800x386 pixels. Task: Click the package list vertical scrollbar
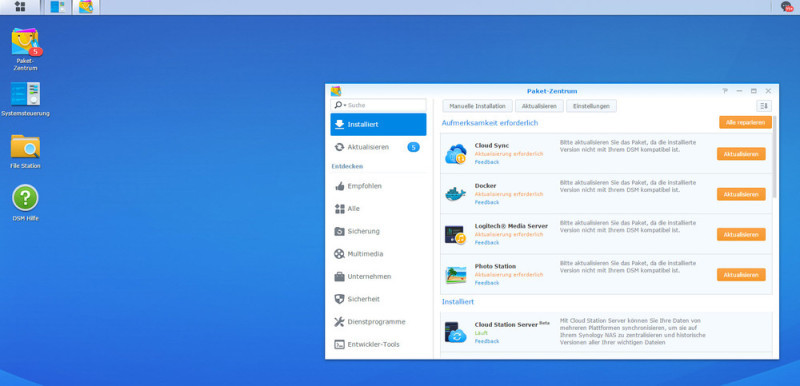(x=774, y=157)
